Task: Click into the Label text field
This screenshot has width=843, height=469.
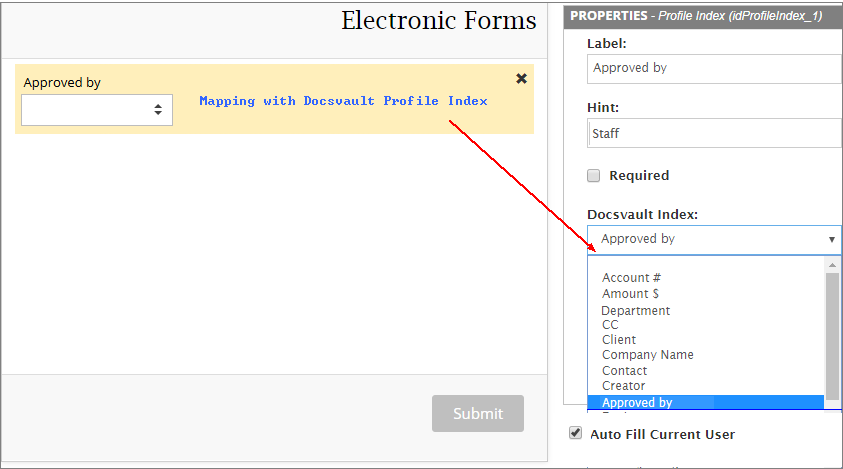Action: coord(714,68)
